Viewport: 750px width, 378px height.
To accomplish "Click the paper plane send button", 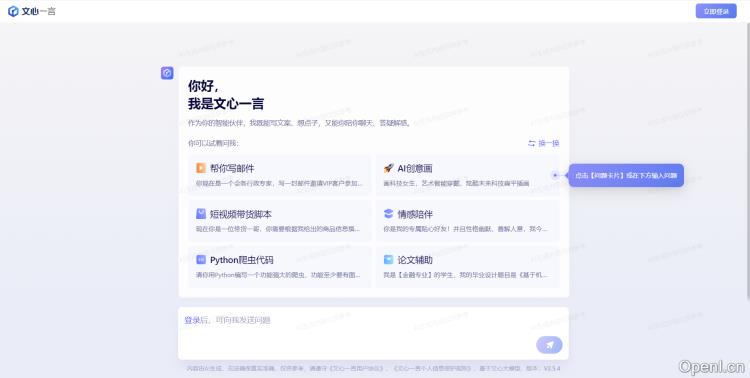I will pos(549,345).
